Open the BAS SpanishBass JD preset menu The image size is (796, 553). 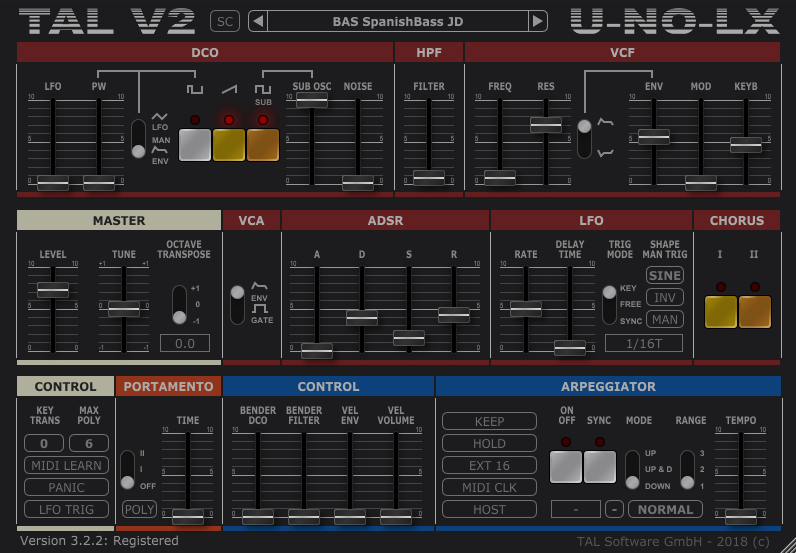point(397,21)
